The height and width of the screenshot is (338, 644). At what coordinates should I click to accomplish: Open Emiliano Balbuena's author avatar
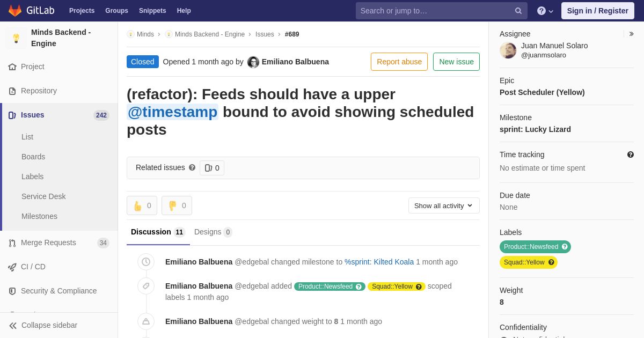click(253, 62)
